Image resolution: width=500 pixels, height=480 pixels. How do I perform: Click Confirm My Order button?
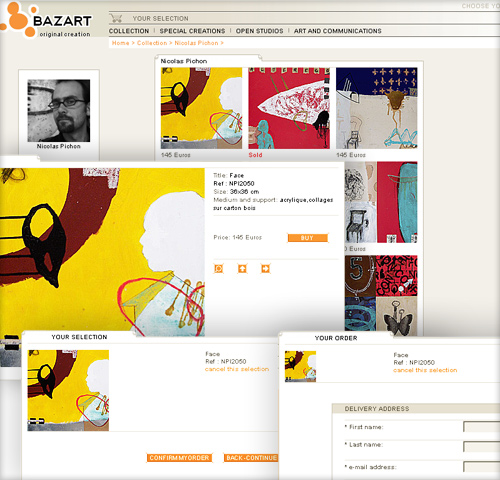pos(179,458)
